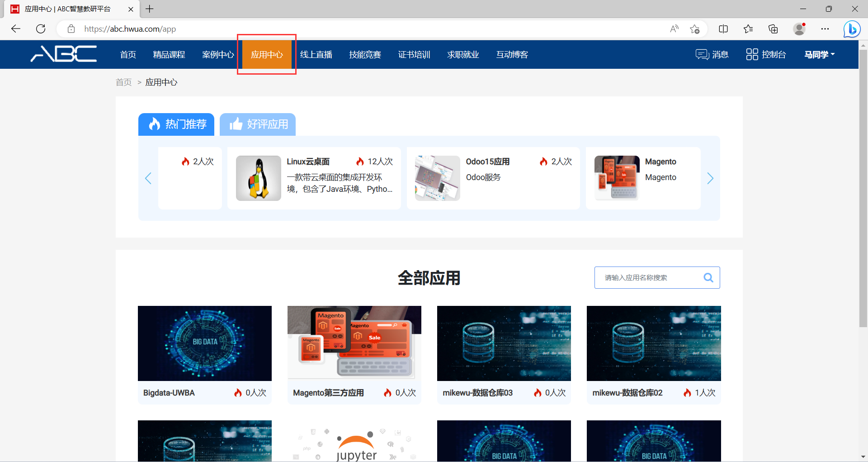This screenshot has height=462, width=868.
Task: Open Linux云桌面 title link
Action: coord(308,162)
